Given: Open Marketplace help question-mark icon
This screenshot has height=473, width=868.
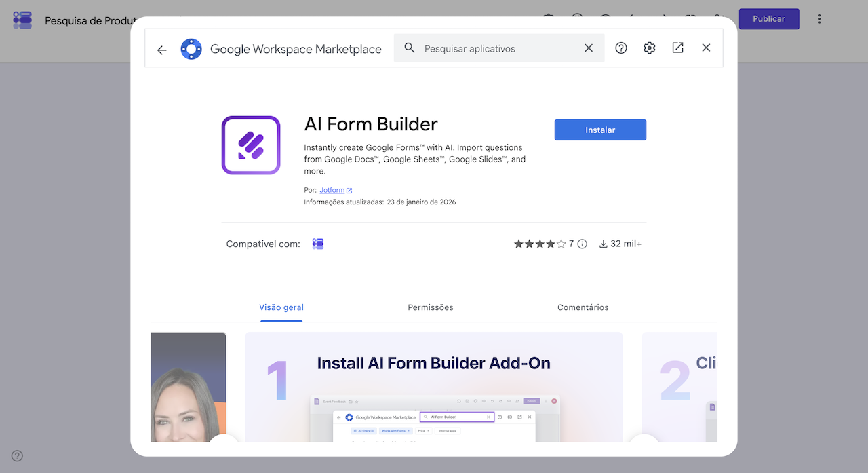Looking at the screenshot, I should click(x=621, y=48).
